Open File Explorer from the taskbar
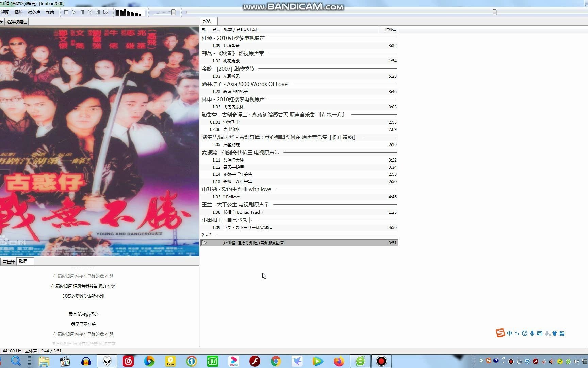This screenshot has height=368, width=588. 44,361
